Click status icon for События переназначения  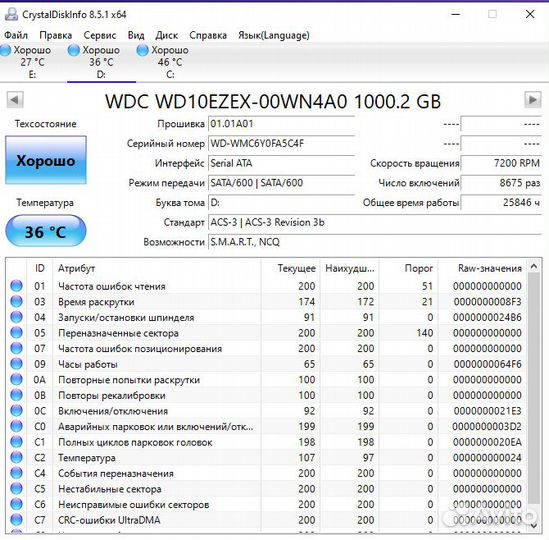click(16, 473)
